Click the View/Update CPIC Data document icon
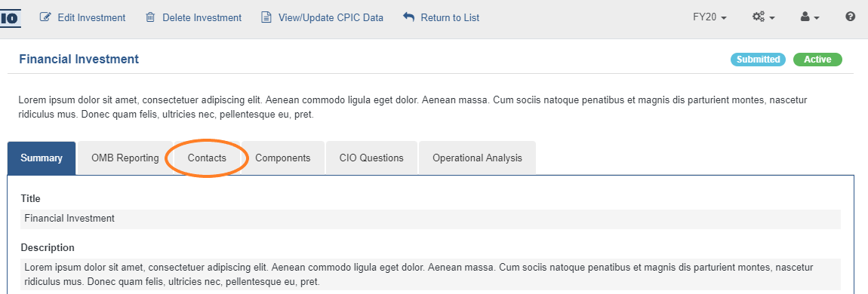The width and height of the screenshot is (868, 294). click(266, 17)
